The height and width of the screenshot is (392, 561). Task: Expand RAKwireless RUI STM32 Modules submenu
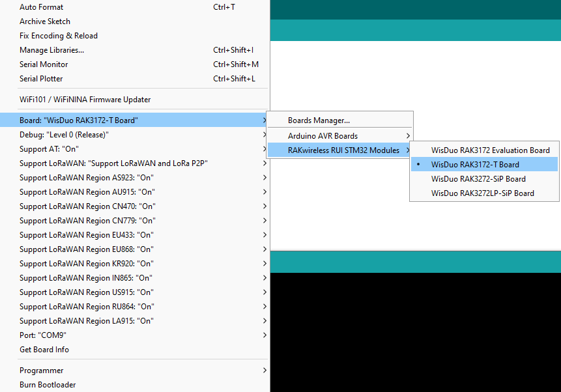coord(343,150)
